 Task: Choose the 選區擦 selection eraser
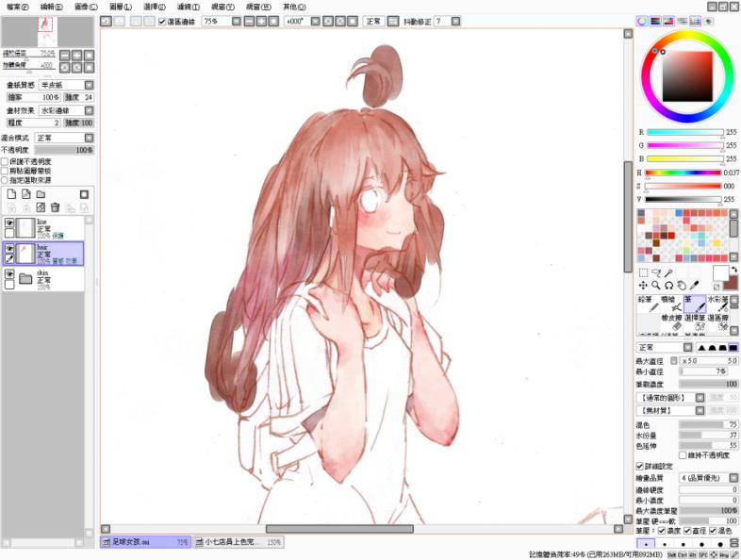pos(717,322)
